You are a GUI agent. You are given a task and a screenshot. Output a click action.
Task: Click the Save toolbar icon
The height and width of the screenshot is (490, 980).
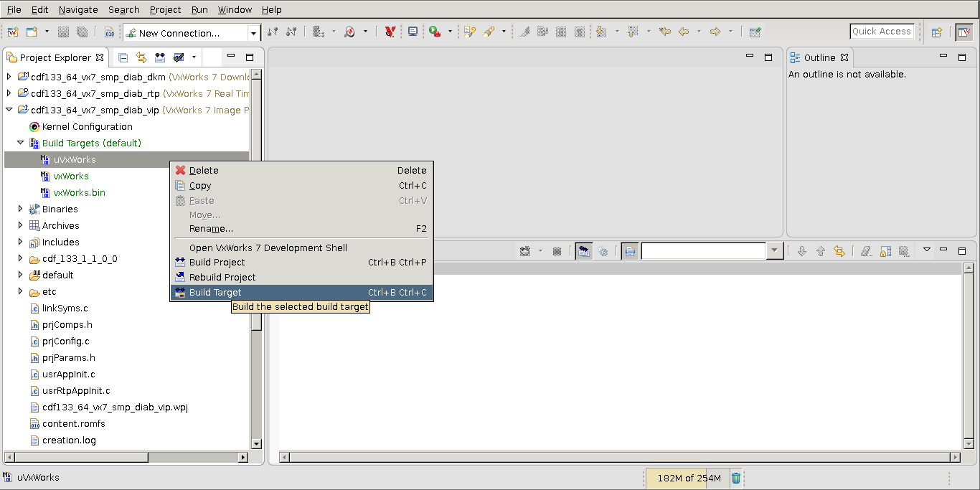tap(63, 32)
